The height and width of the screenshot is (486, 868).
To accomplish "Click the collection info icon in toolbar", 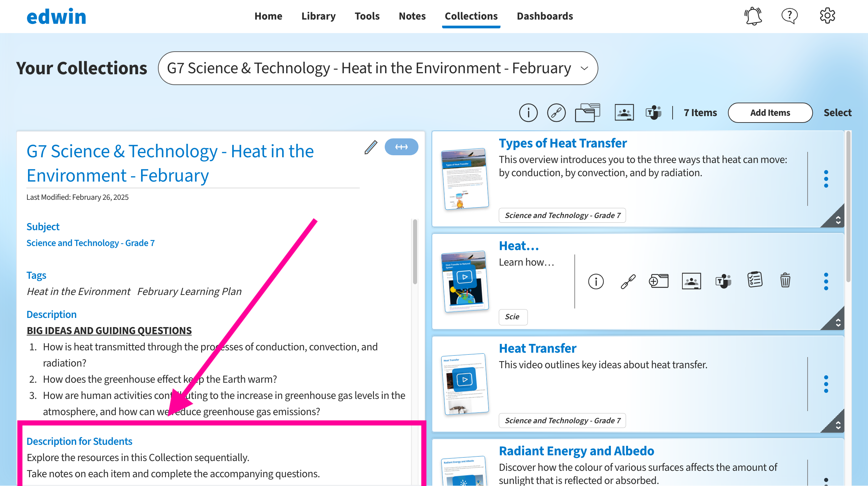I will [x=528, y=113].
